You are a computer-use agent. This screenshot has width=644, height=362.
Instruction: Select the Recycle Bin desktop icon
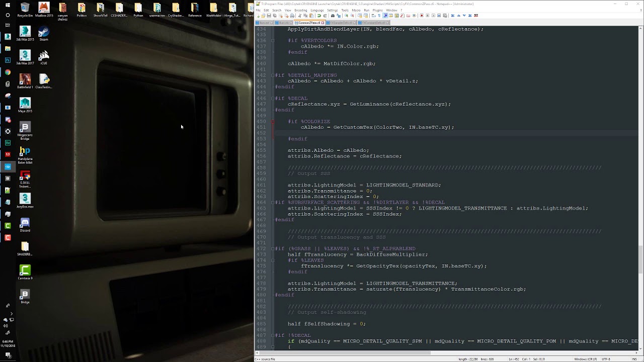point(25,10)
